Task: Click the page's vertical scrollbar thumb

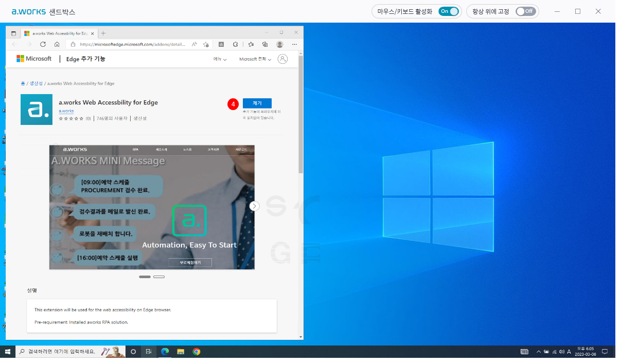Action: [300, 114]
